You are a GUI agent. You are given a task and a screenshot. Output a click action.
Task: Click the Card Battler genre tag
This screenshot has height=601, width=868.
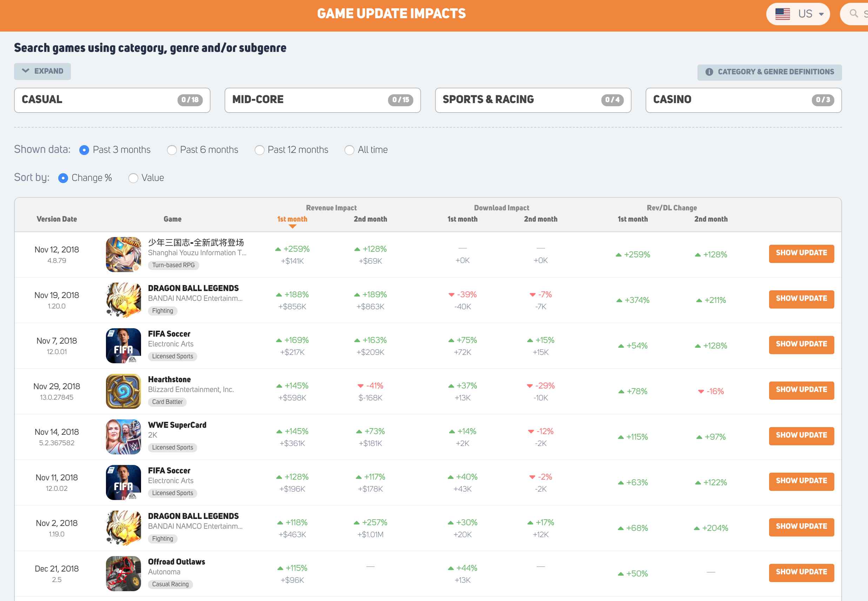pyautogui.click(x=167, y=402)
